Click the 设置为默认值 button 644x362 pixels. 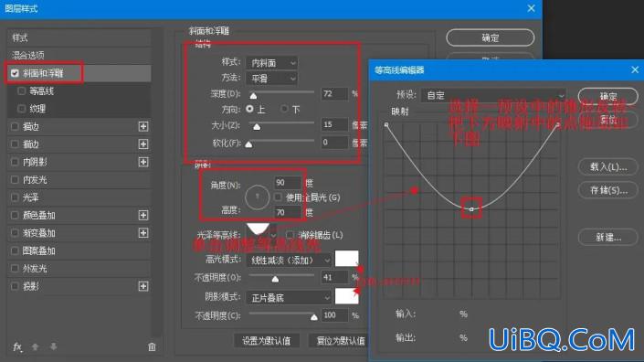tap(266, 341)
